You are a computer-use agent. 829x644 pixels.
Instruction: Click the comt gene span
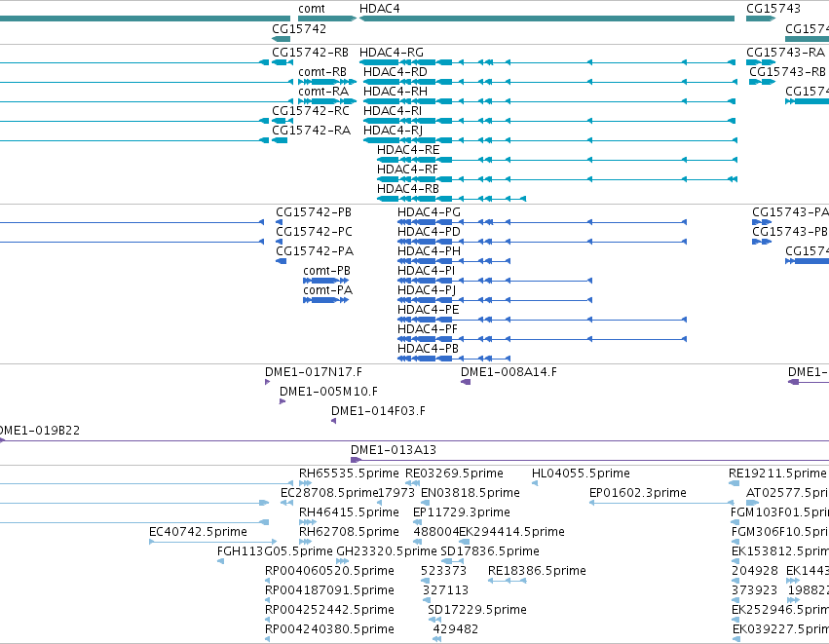(327, 19)
